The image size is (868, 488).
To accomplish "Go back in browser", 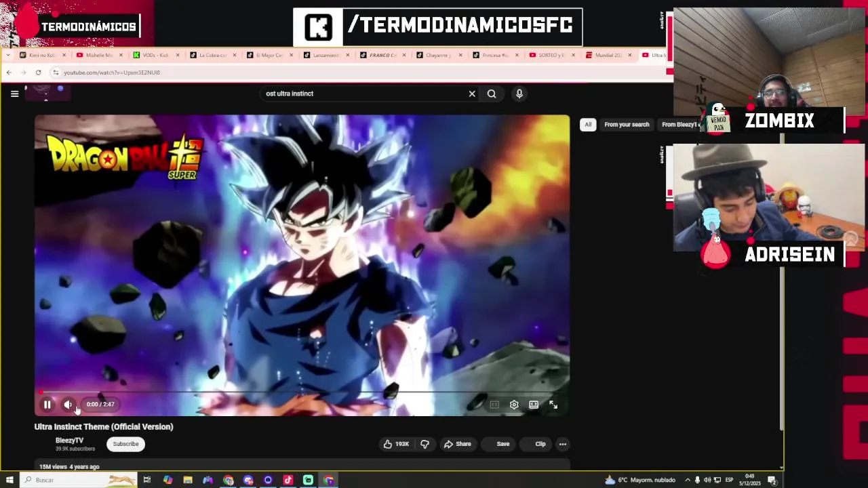I will [9, 73].
